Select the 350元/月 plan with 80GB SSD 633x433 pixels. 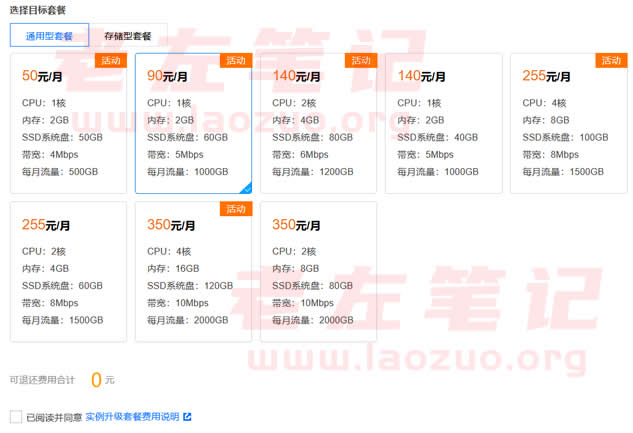(x=318, y=271)
